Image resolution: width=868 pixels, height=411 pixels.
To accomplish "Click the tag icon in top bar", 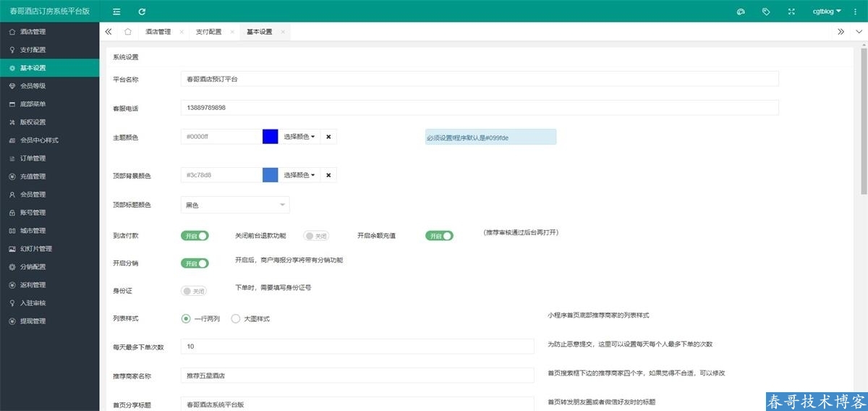I will pyautogui.click(x=766, y=12).
